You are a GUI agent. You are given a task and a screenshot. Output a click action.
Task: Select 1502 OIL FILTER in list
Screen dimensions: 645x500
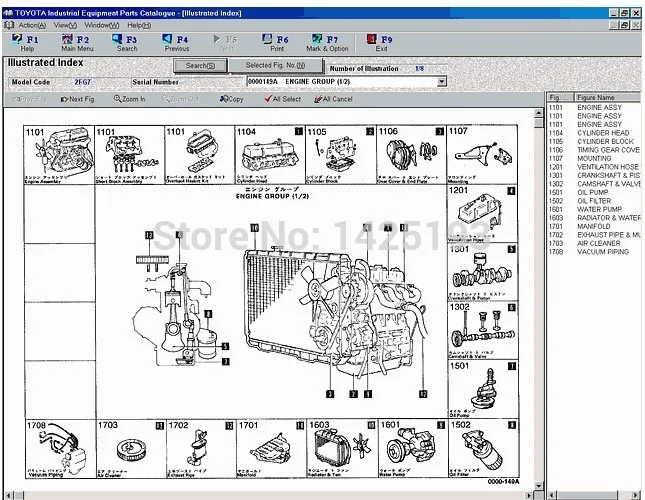pos(594,201)
